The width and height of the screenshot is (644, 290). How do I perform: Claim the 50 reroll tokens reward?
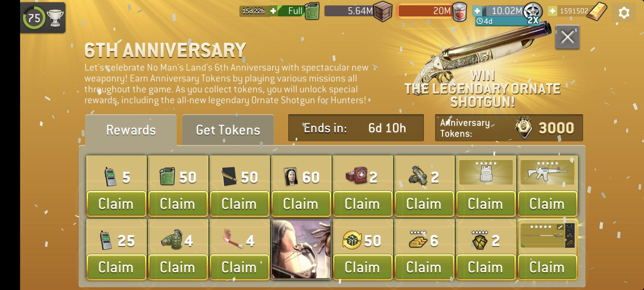363,267
